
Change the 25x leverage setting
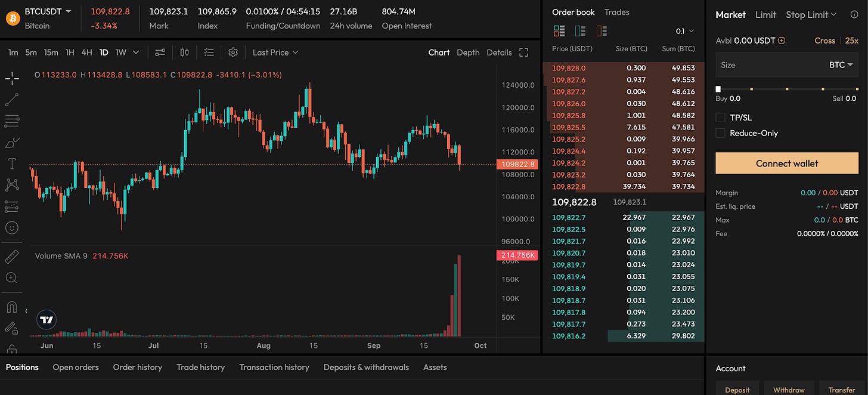point(852,41)
